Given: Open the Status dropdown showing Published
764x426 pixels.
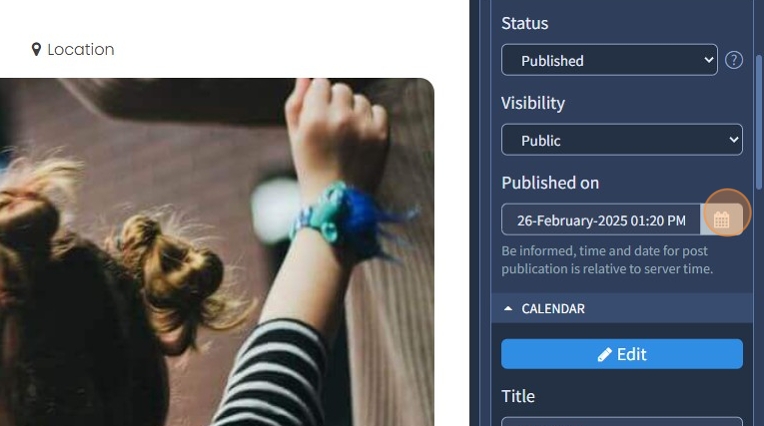Looking at the screenshot, I should click(609, 60).
